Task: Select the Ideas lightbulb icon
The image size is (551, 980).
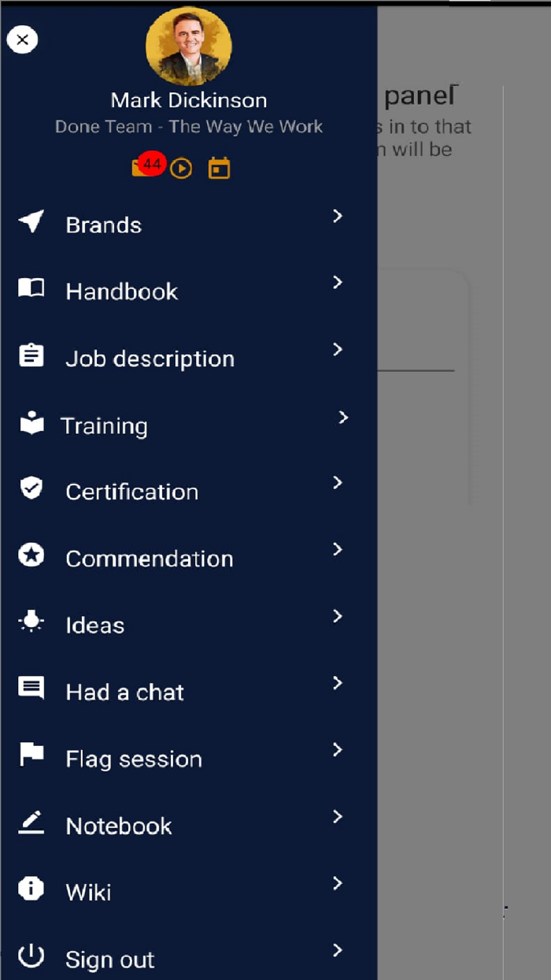Action: click(31, 622)
